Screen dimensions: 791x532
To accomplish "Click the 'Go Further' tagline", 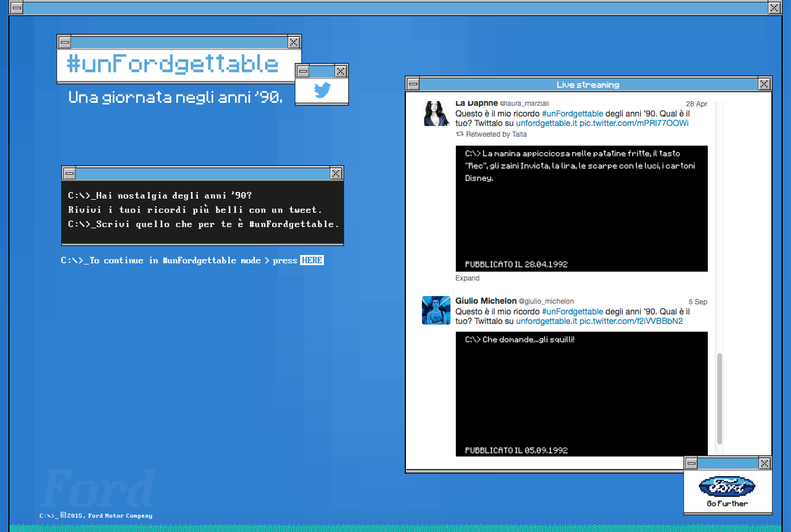I will coord(727,503).
